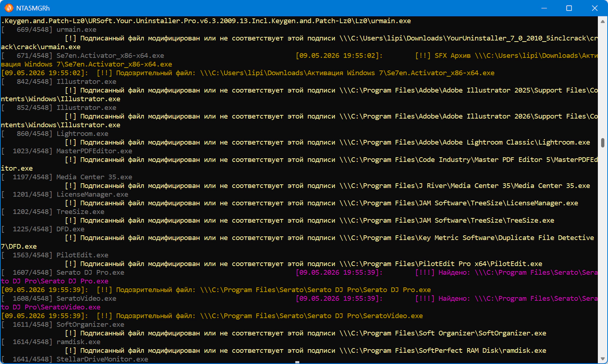Viewport: 608px width, 364px height.
Task: Click the scrollbar down arrow
Action: (603, 359)
